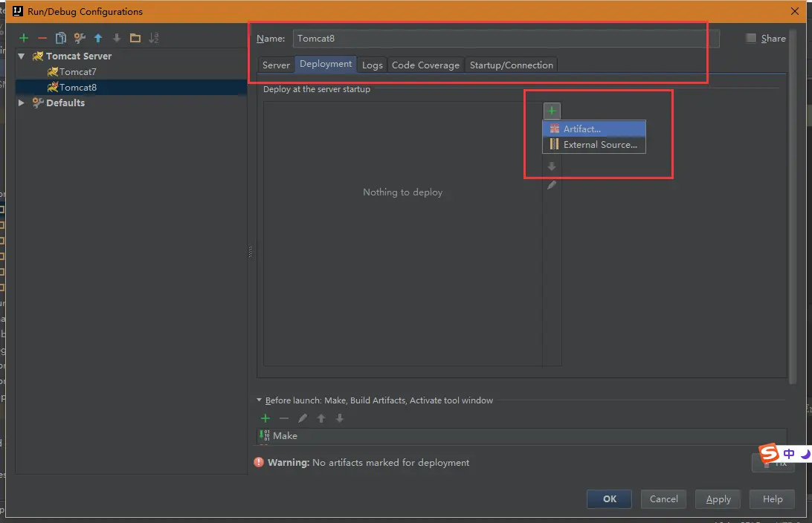Click the Sogou input method icon
Screen dimensions: 812x523
click(769, 453)
